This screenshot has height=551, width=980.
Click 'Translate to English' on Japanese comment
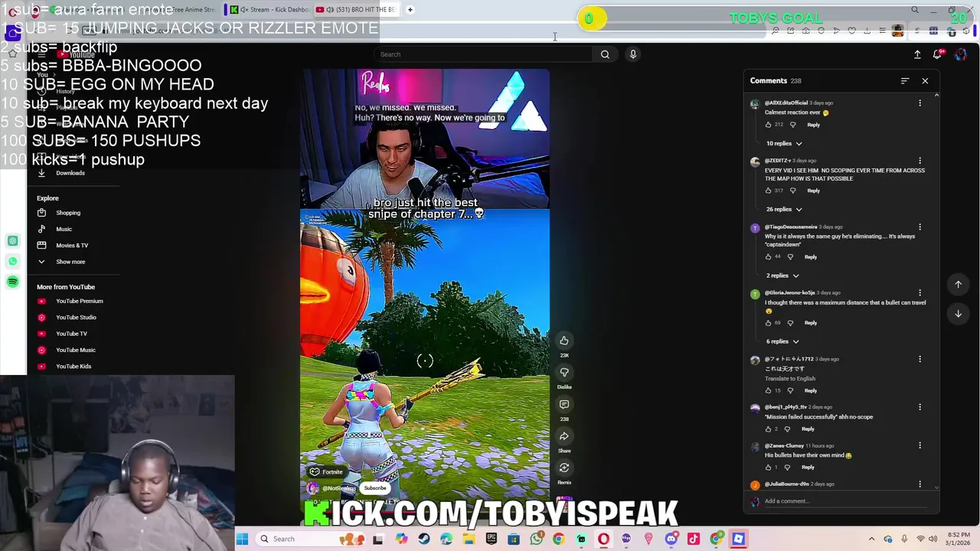click(x=790, y=379)
